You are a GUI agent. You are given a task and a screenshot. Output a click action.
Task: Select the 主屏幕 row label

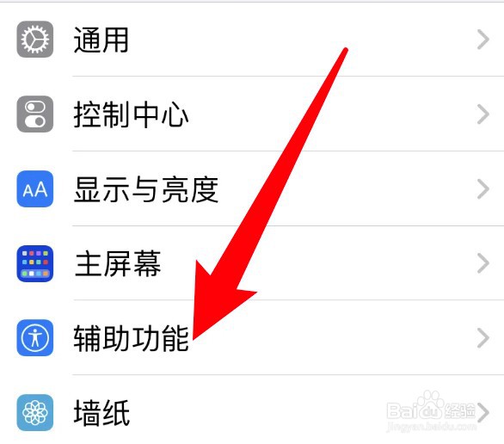click(117, 263)
